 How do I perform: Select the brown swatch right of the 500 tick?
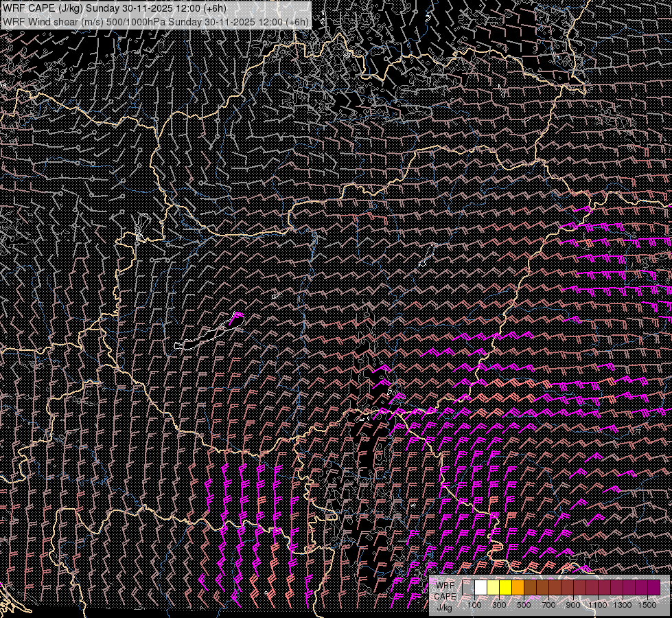(x=531, y=588)
